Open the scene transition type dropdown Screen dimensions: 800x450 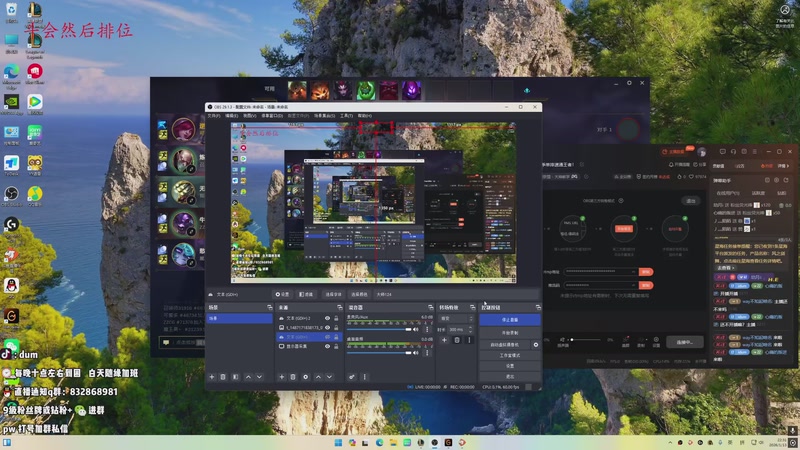click(455, 318)
